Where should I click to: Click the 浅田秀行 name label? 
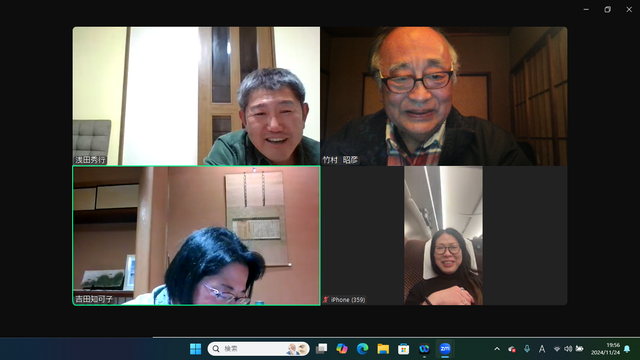click(90, 160)
